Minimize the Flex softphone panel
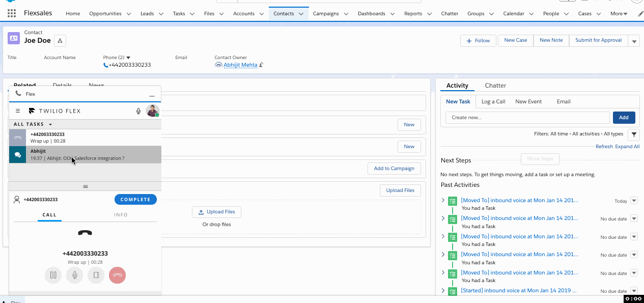 (152, 96)
